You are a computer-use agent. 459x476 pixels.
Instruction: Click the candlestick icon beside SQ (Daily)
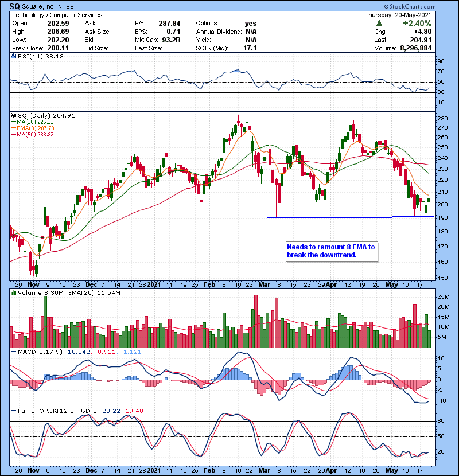click(x=14, y=115)
